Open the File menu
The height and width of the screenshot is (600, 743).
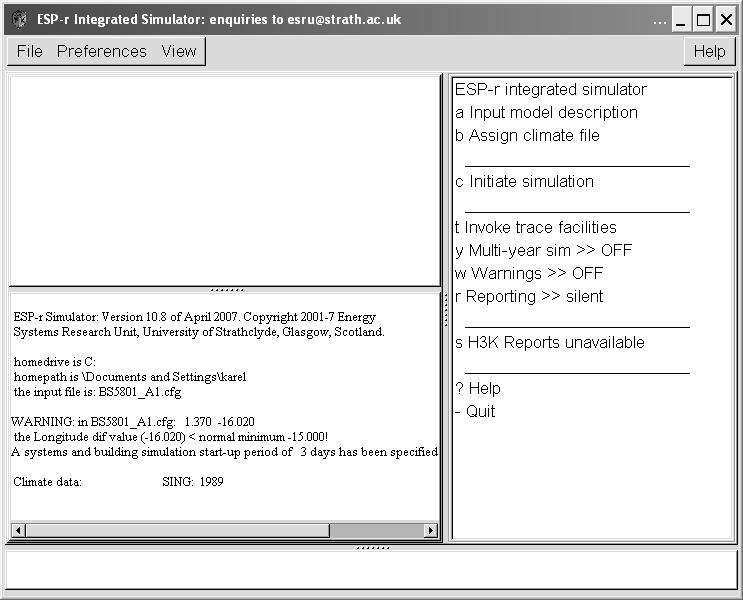29,51
